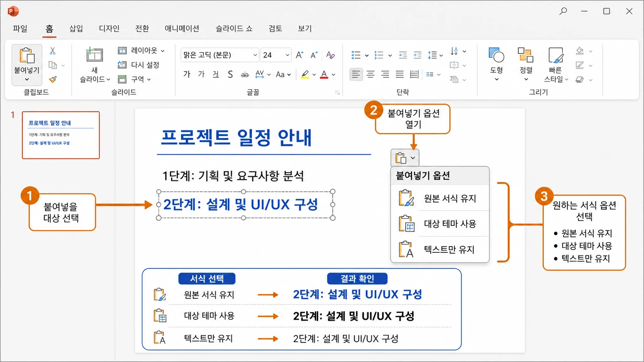
Task: Decrease font size with smaller A icon
Action: pyautogui.click(x=314, y=55)
